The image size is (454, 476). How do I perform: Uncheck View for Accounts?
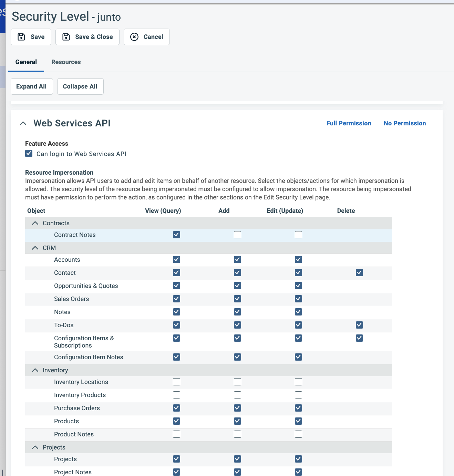pos(177,260)
